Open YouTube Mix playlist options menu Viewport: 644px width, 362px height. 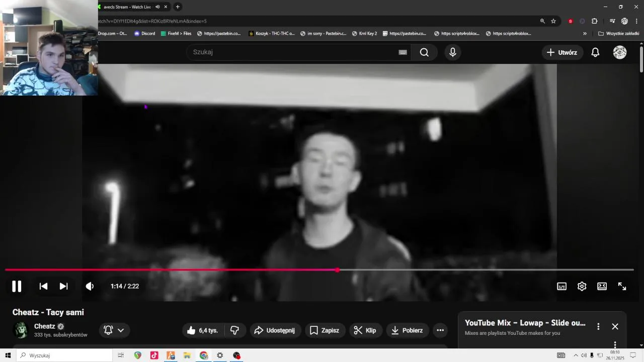pos(598,326)
